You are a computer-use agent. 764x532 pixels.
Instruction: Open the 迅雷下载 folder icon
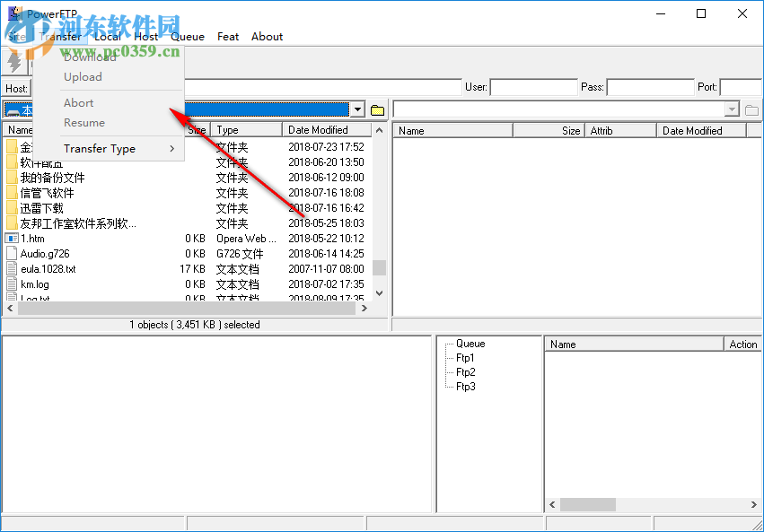pyautogui.click(x=12, y=208)
